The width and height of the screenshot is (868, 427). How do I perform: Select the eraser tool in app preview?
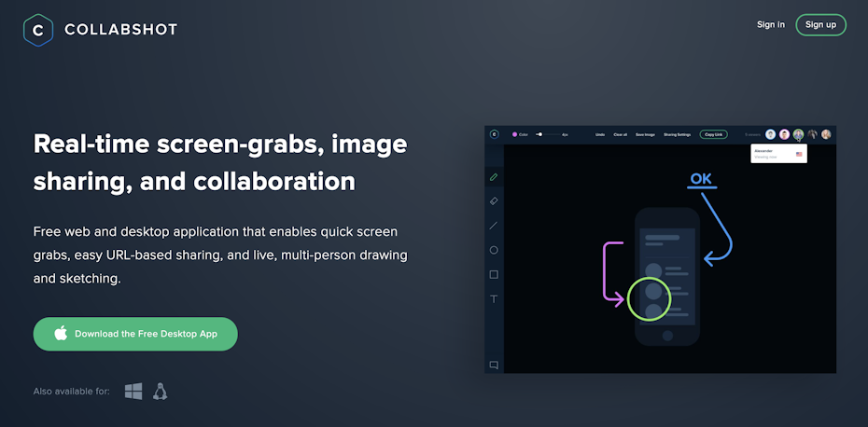[x=494, y=201]
